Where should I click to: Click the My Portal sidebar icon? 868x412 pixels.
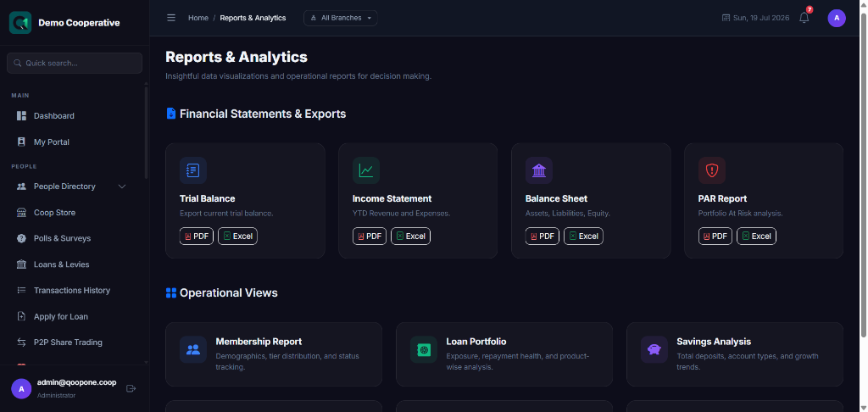[21, 142]
